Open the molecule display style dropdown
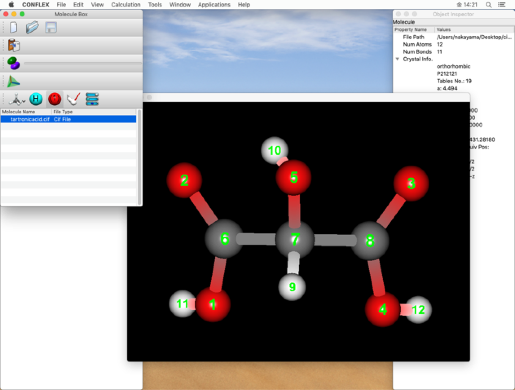This screenshot has width=515, height=390. coord(17,99)
